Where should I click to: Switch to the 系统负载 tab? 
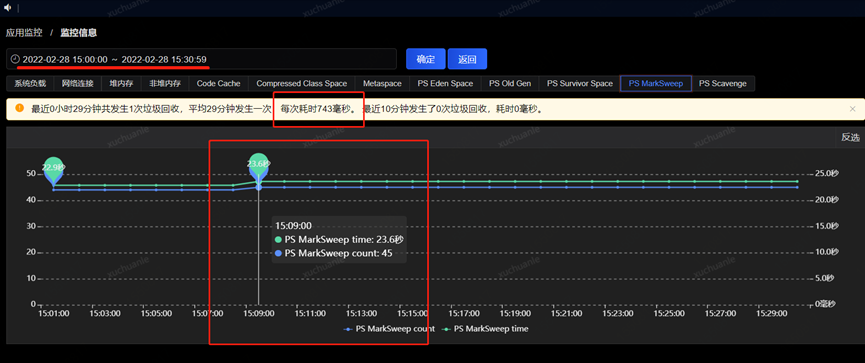(x=30, y=84)
